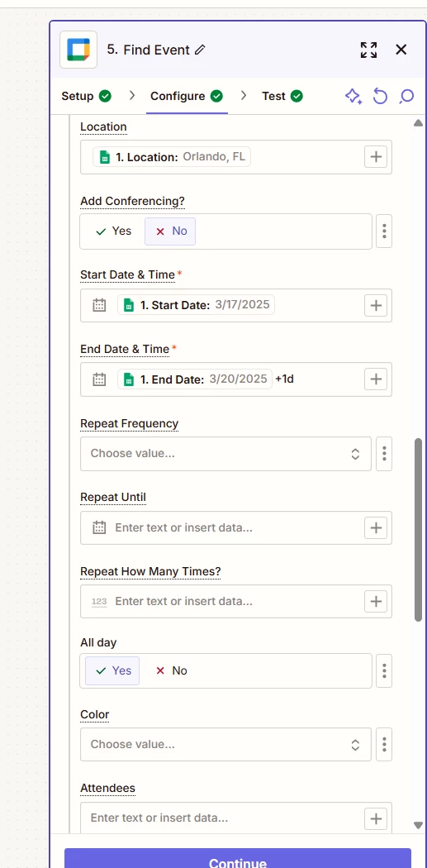Viewport: 427px width, 868px height.
Task: Switch to the Test tab
Action: point(282,97)
